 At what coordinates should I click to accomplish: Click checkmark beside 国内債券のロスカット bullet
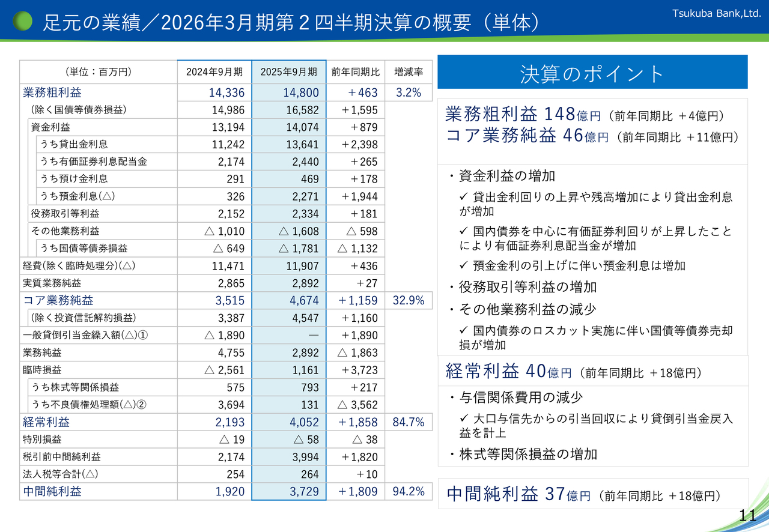[x=463, y=330]
